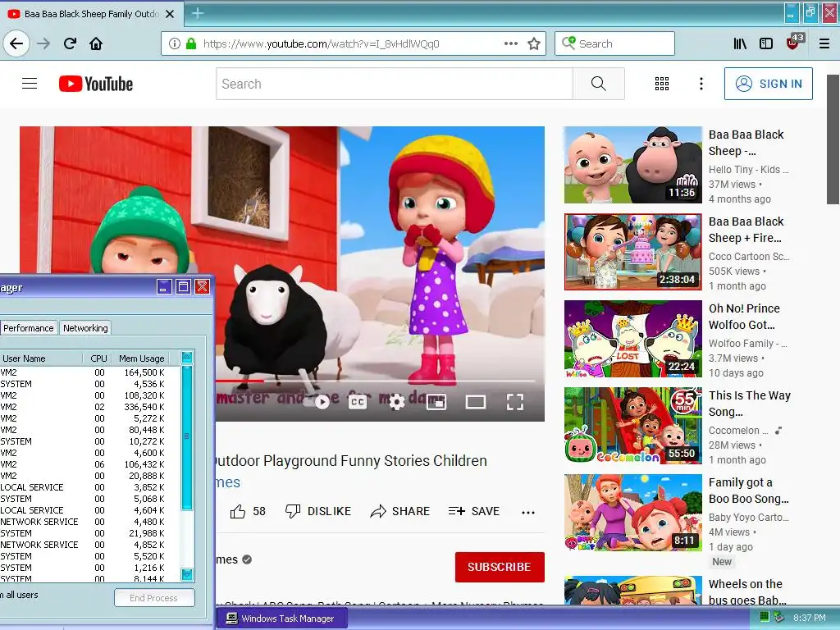This screenshot has height=630, width=840.
Task: Open the YouTube apps grid icon
Action: (662, 84)
